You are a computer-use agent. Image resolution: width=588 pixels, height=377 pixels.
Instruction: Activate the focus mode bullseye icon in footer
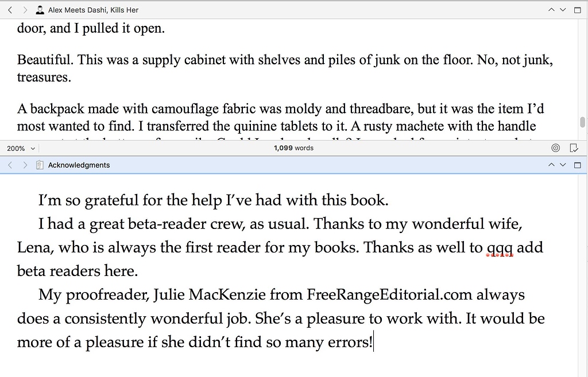point(555,147)
